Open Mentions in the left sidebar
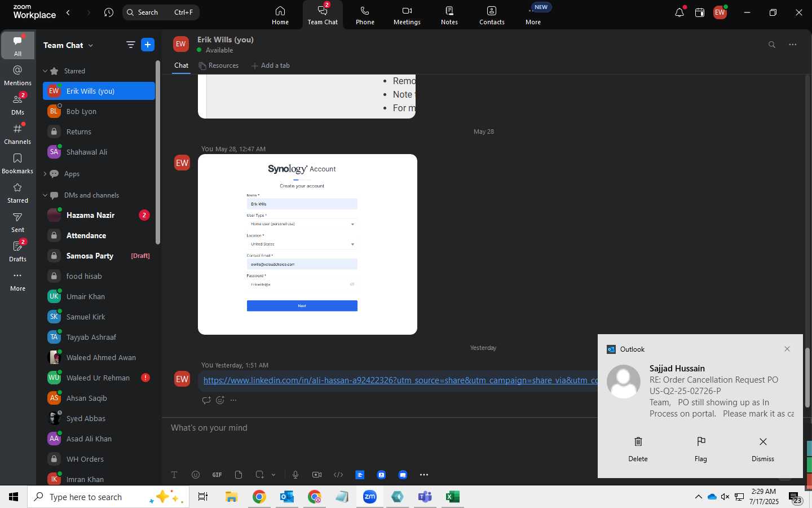 (17, 75)
